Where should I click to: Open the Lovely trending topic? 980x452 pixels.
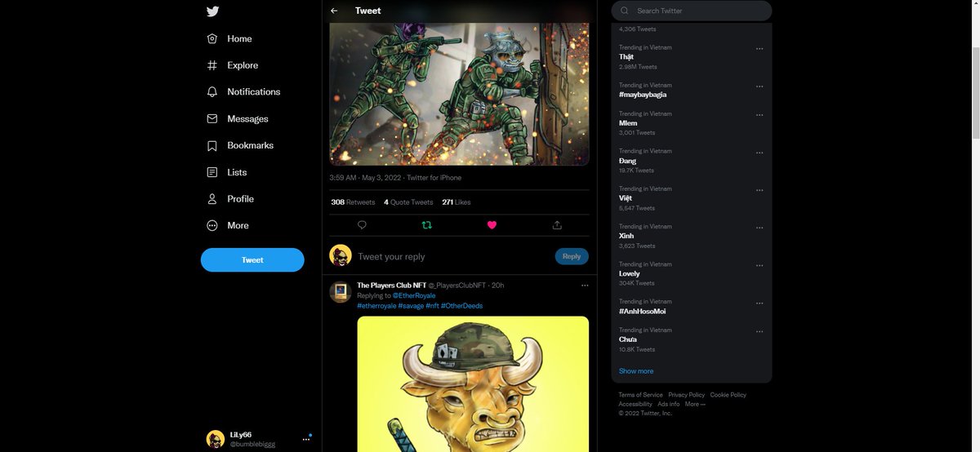[630, 274]
